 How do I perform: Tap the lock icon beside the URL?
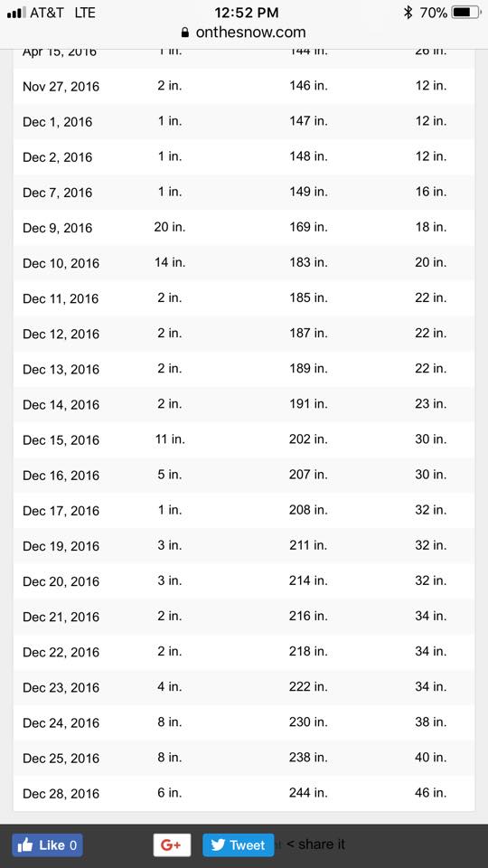click(x=185, y=33)
